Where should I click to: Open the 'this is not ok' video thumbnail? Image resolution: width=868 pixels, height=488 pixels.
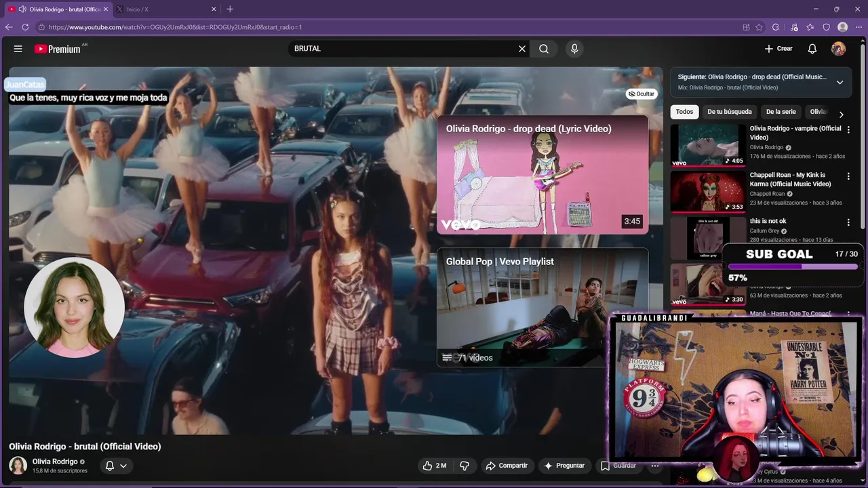[708, 239]
